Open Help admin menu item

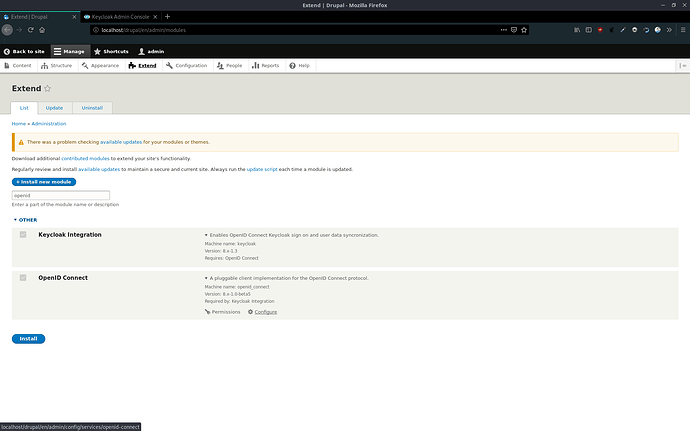(x=300, y=66)
